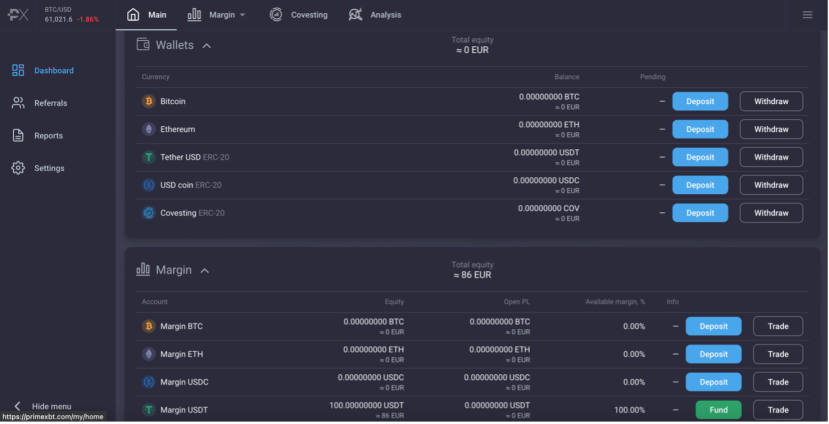Click the BTC/USD price ticker
The image size is (829, 424).
tap(71, 15)
